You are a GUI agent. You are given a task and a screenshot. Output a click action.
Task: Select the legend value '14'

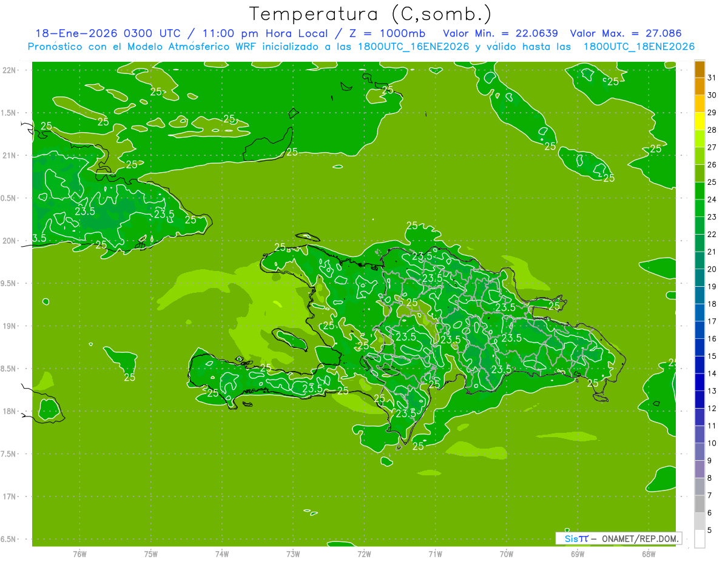click(x=712, y=374)
